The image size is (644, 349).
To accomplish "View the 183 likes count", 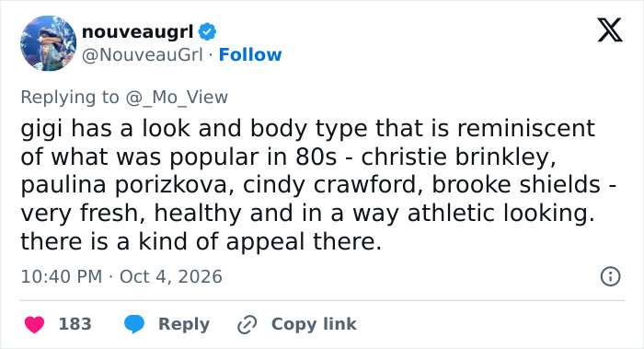I will (x=75, y=324).
